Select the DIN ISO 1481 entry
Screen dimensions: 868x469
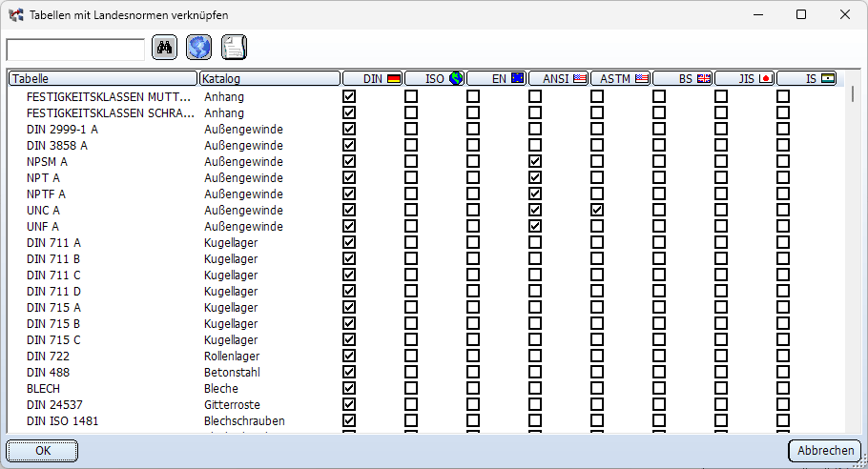[x=63, y=421]
